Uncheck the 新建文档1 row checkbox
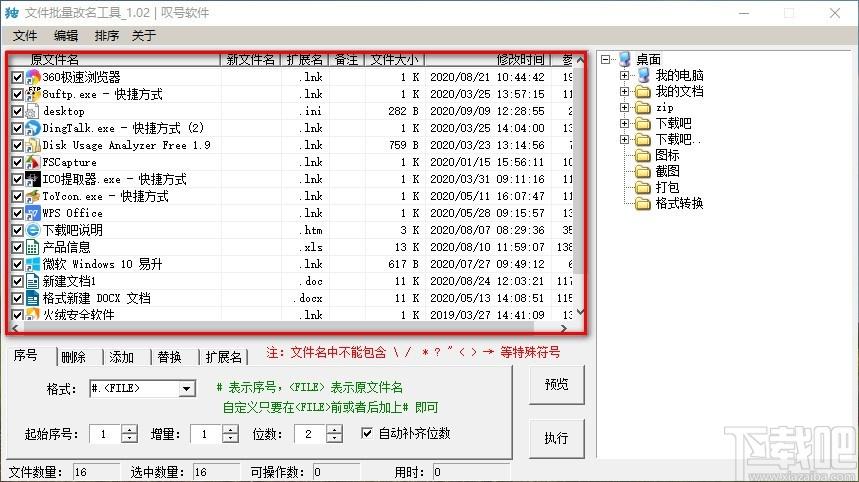 tap(18, 281)
